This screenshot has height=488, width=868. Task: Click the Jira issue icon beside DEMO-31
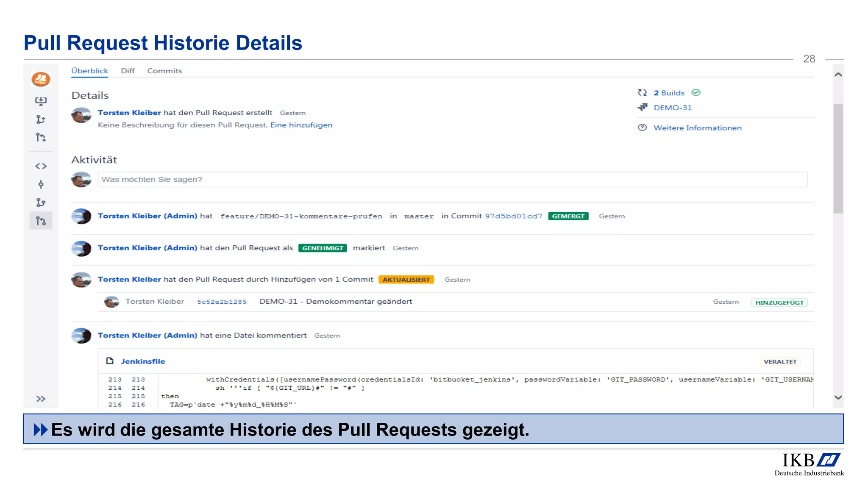(x=643, y=107)
